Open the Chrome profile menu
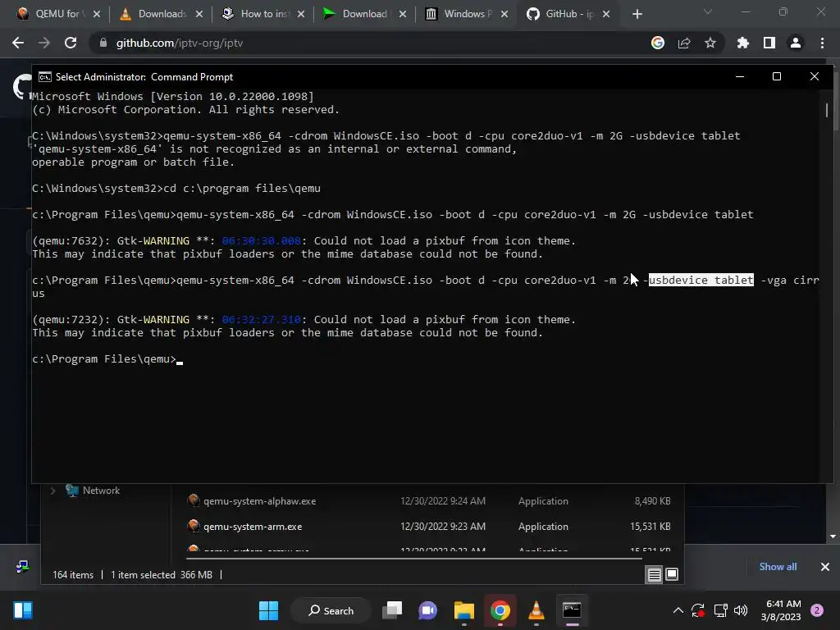 796,43
